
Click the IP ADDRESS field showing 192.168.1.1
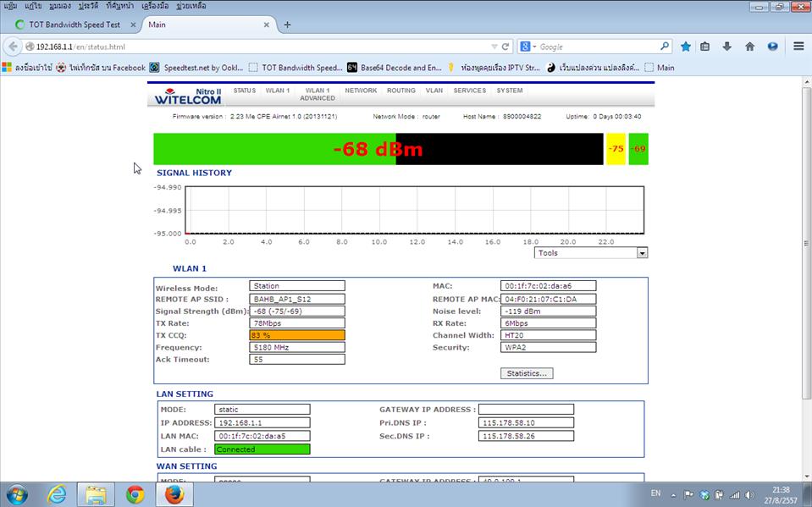coord(262,422)
